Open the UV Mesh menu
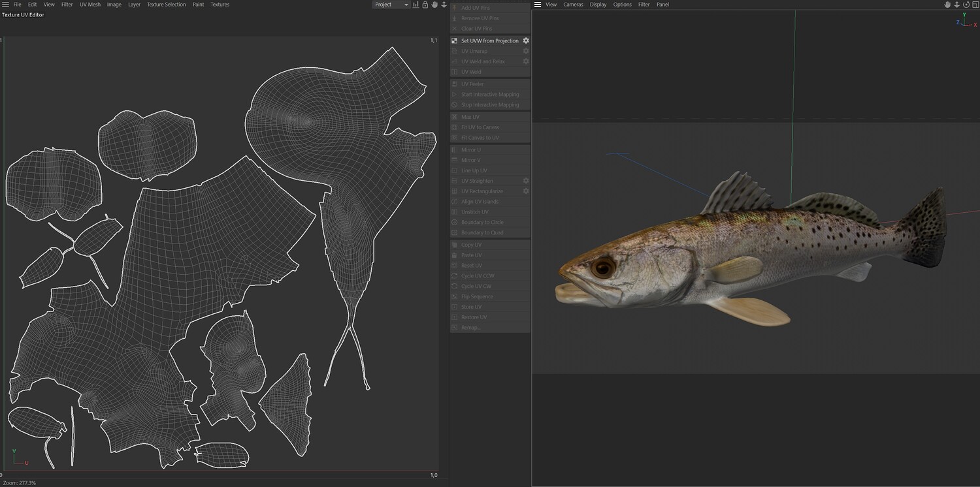The image size is (980, 487). (90, 5)
